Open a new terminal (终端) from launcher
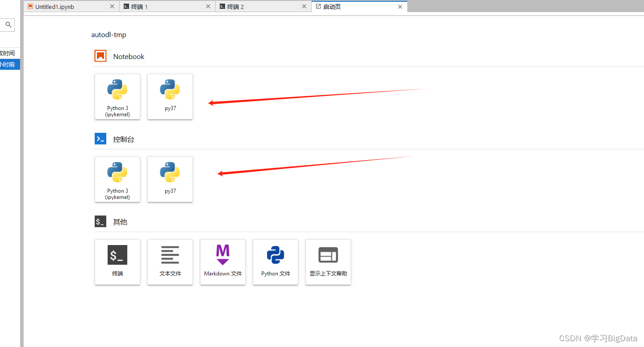This screenshot has height=347, width=644. click(x=117, y=262)
